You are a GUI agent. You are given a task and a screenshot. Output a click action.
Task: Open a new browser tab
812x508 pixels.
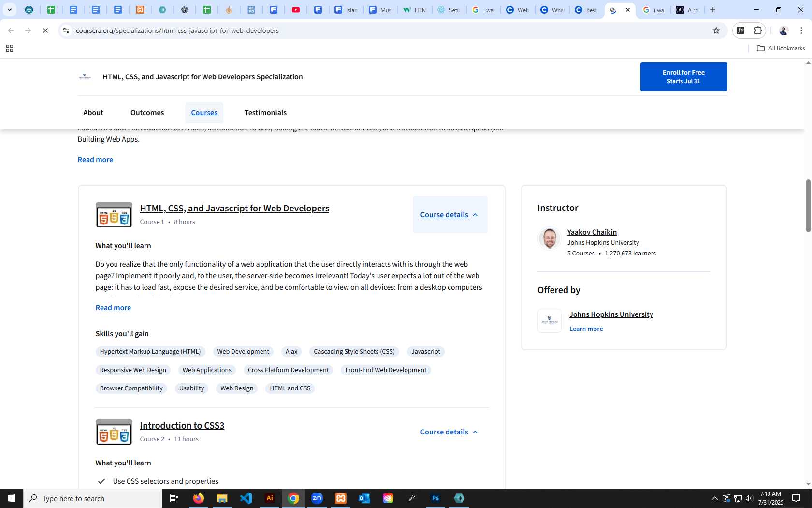(713, 10)
